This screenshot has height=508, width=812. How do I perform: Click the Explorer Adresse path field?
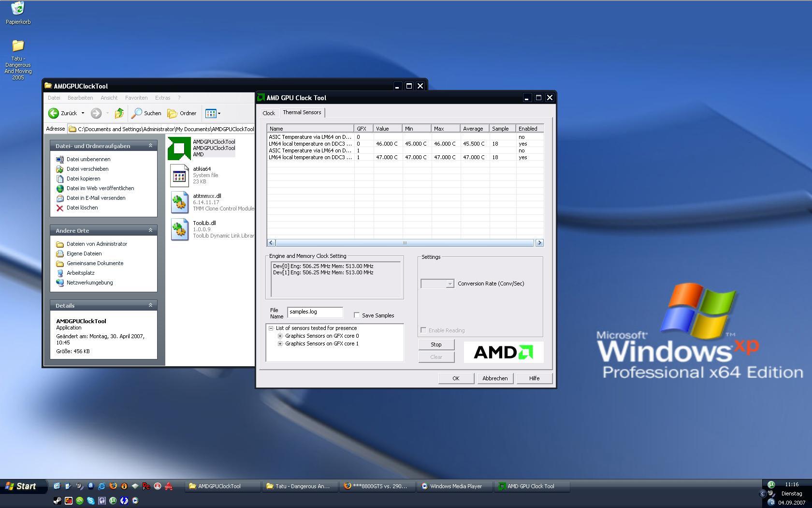click(161, 129)
